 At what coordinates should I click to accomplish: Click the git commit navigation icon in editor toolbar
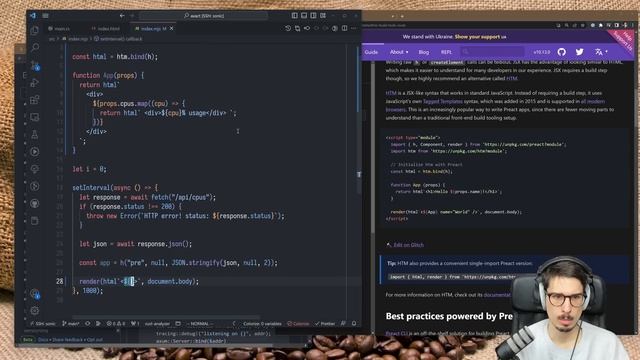point(307,28)
